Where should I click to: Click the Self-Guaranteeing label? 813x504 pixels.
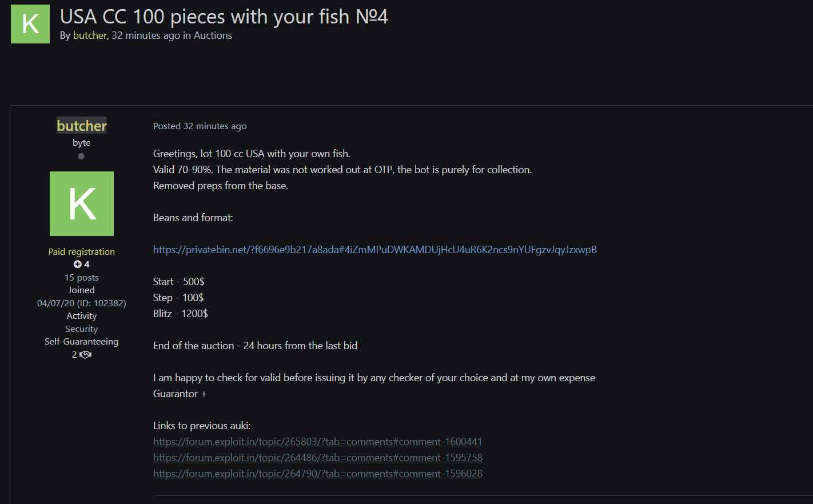[x=82, y=342]
